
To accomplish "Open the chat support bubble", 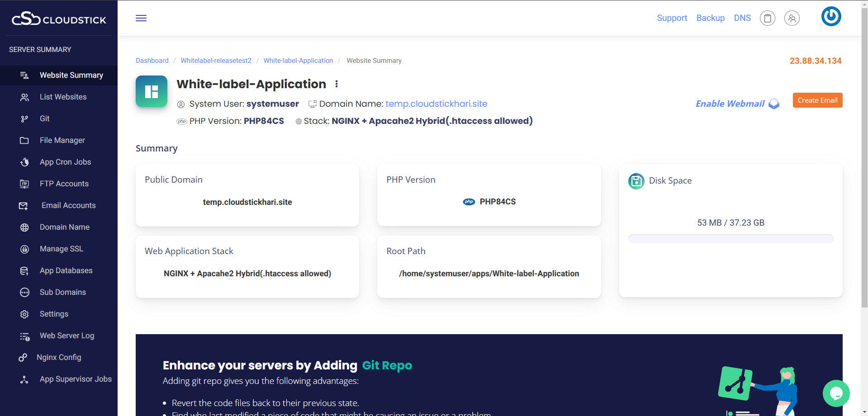I will point(836,393).
